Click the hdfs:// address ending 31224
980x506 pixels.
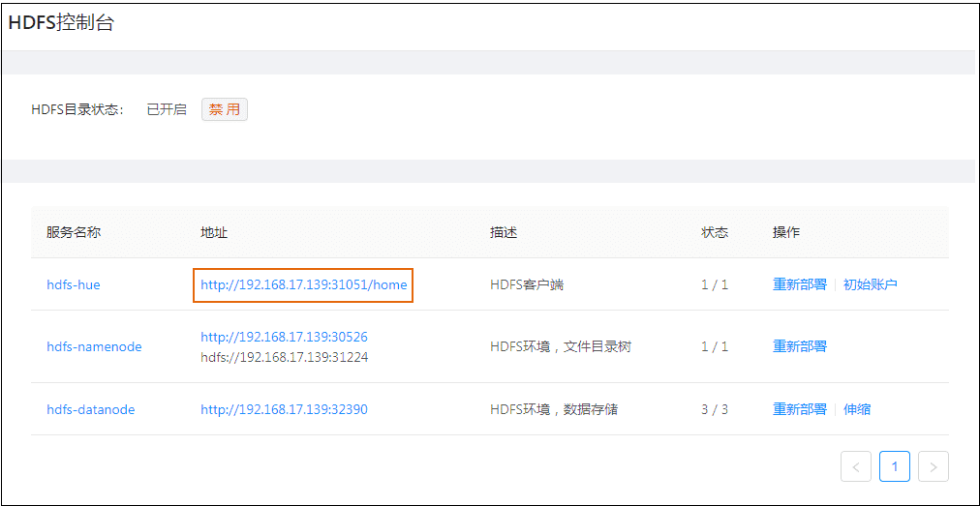tap(284, 357)
